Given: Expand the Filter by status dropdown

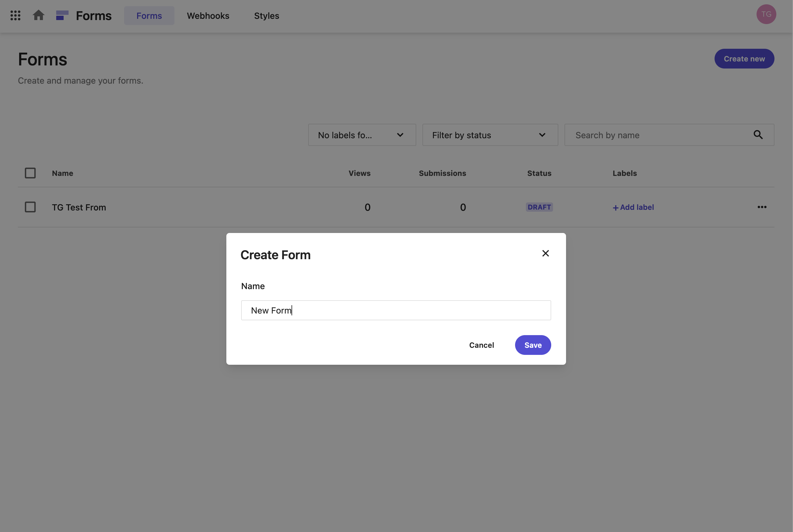Looking at the screenshot, I should point(489,135).
